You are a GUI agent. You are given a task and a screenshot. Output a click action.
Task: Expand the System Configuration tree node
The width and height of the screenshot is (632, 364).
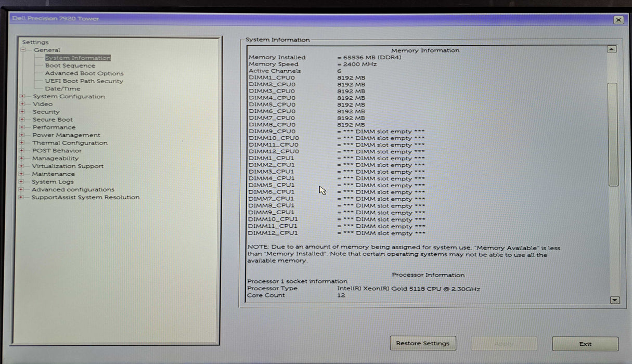22,97
